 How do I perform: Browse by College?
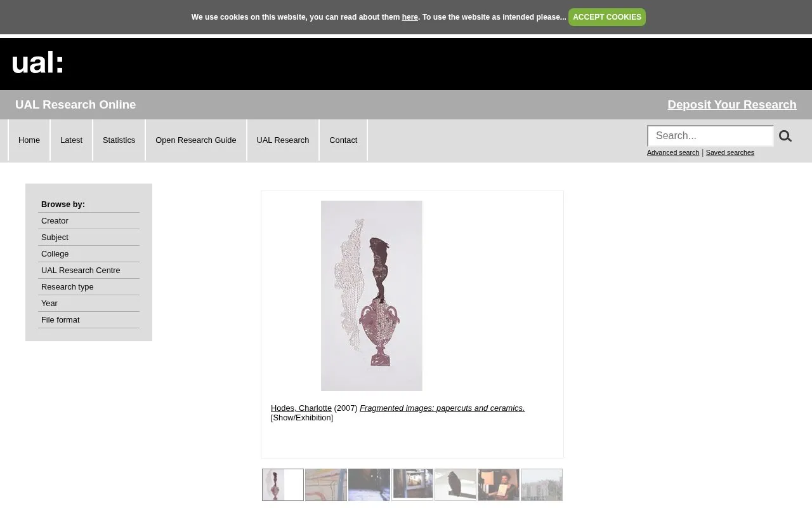tap(89, 254)
